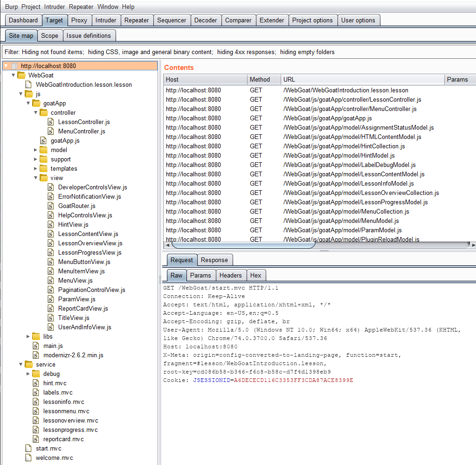
Task: Click the goatApp folder icon
Action: click(x=36, y=103)
